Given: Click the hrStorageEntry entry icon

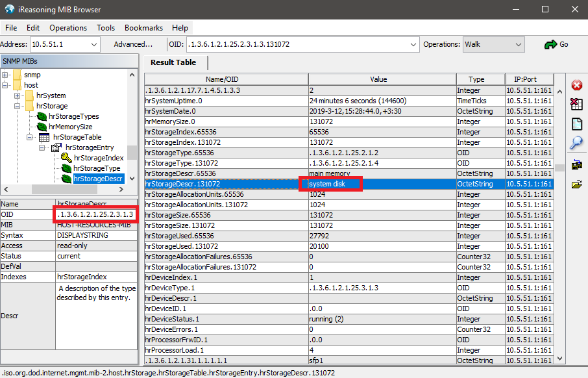Looking at the screenshot, I should [x=56, y=147].
